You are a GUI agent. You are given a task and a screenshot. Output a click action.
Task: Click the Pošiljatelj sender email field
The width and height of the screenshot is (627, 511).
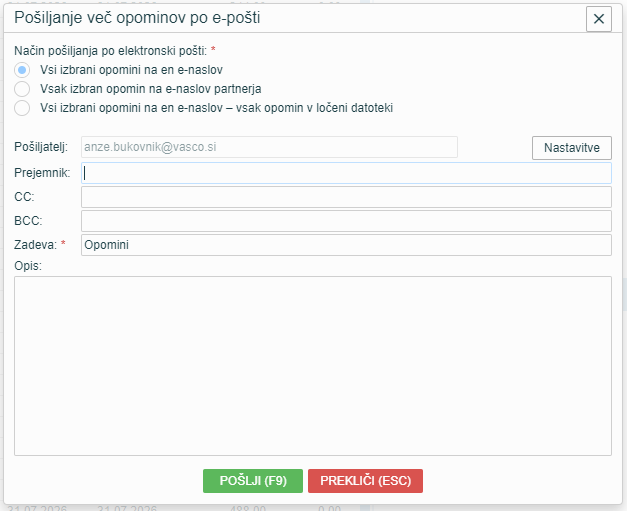[x=269, y=147]
